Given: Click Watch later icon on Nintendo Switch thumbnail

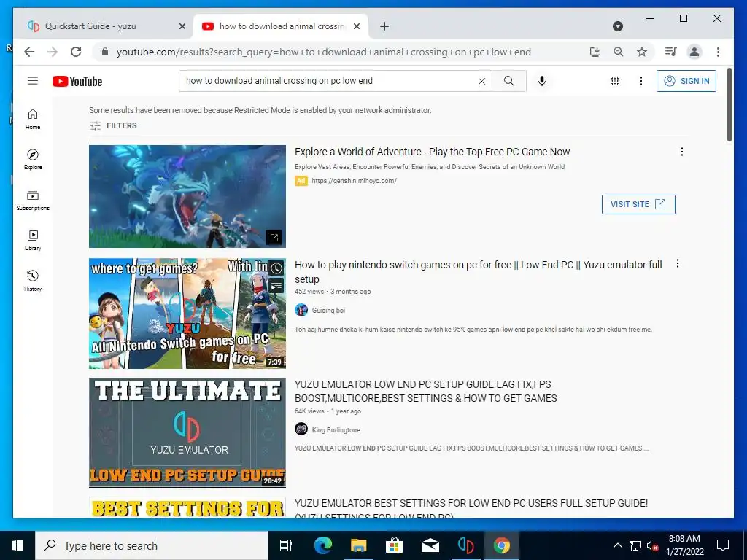Looking at the screenshot, I should pos(276,268).
